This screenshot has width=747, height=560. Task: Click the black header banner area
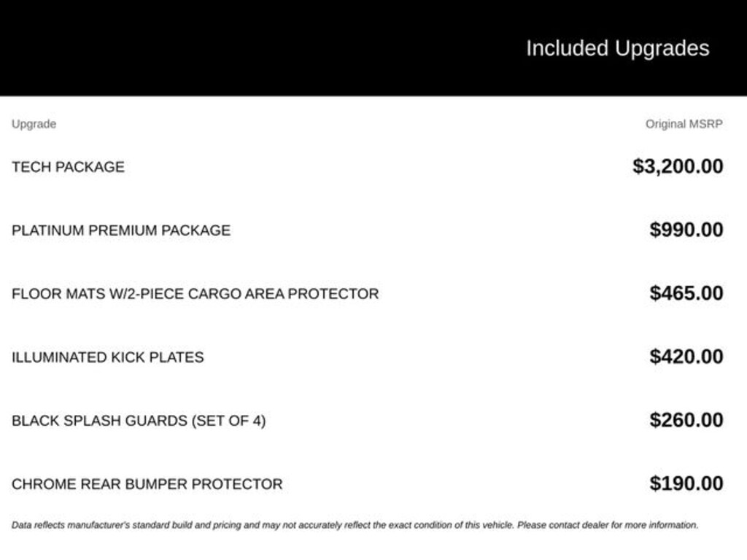373,47
